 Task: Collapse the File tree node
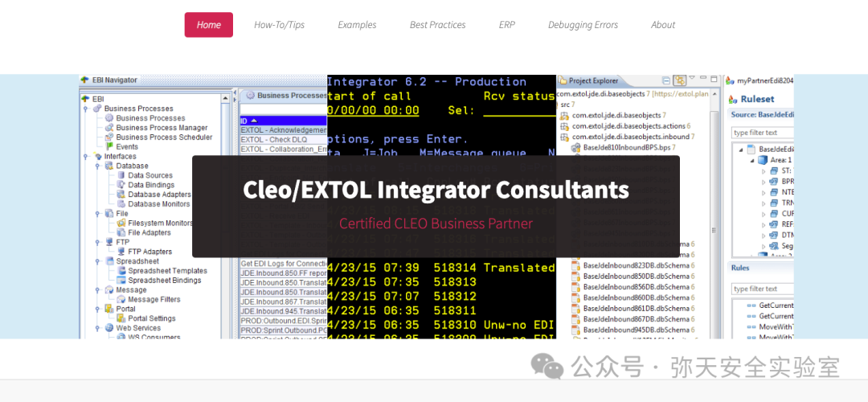coord(97,213)
